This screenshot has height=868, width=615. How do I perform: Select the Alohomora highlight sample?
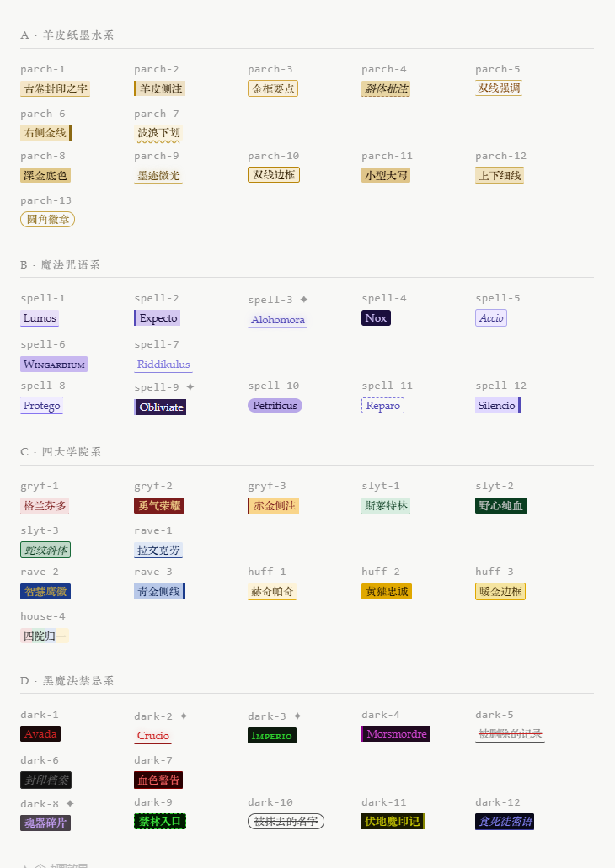tap(277, 320)
